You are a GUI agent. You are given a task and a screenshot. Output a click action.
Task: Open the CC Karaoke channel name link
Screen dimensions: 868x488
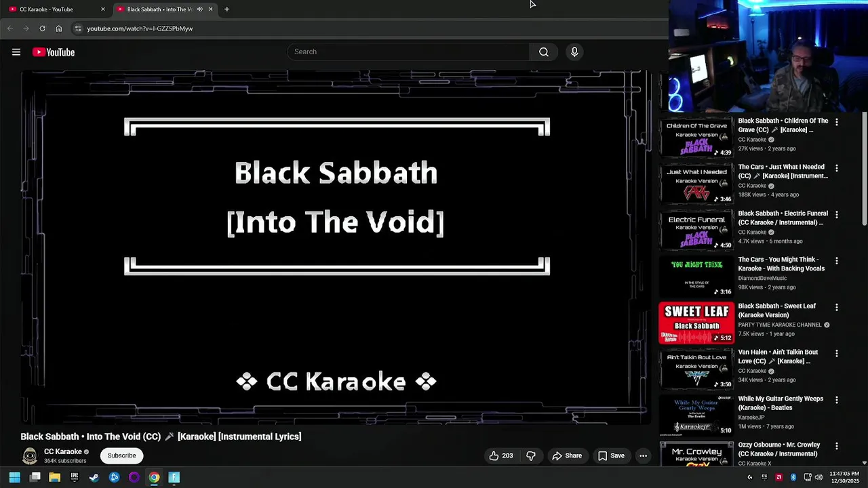pyautogui.click(x=63, y=451)
